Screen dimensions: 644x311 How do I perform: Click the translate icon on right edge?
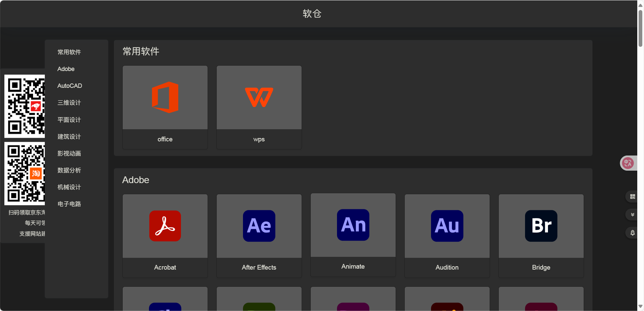627,163
